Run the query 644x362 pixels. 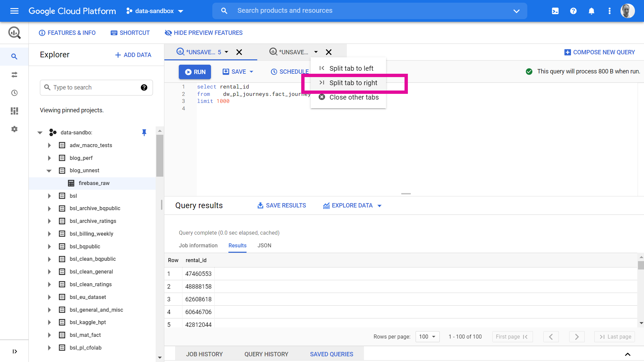(195, 72)
